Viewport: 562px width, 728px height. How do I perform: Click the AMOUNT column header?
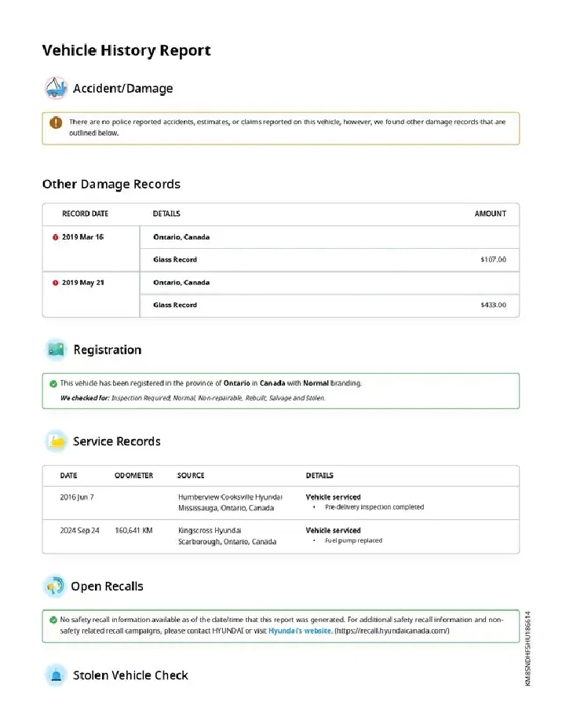pos(490,214)
